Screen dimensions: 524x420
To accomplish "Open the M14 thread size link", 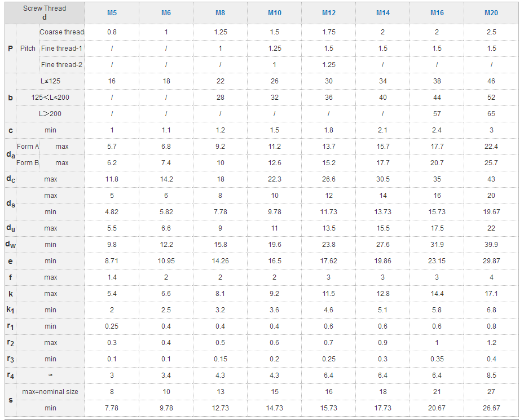I will [382, 13].
